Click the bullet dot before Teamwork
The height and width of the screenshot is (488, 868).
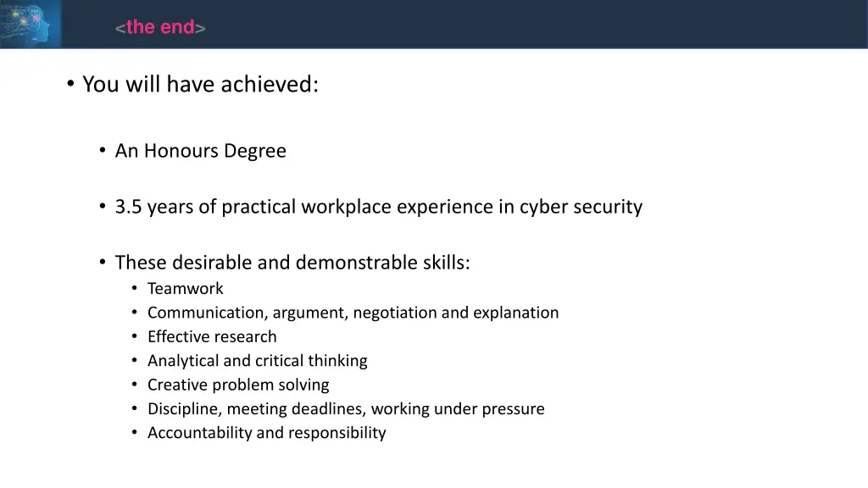[x=135, y=288]
